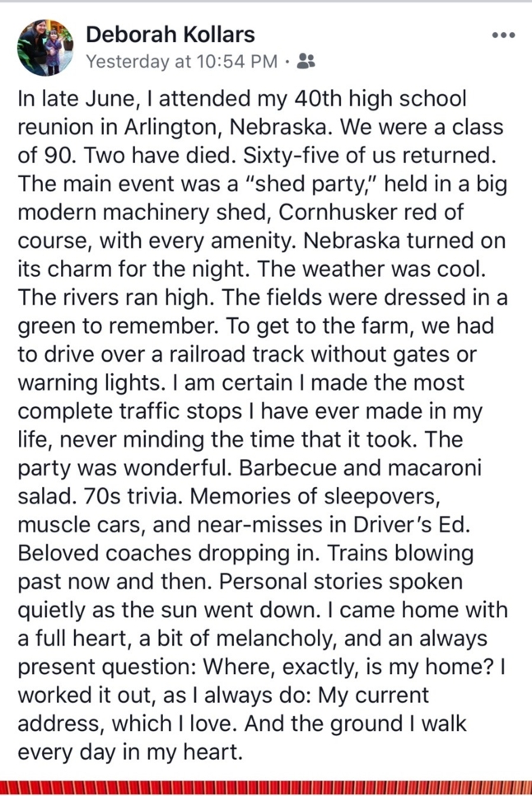Select the word "Arlington" in the post
This screenshot has height=796, width=532.
[x=172, y=128]
